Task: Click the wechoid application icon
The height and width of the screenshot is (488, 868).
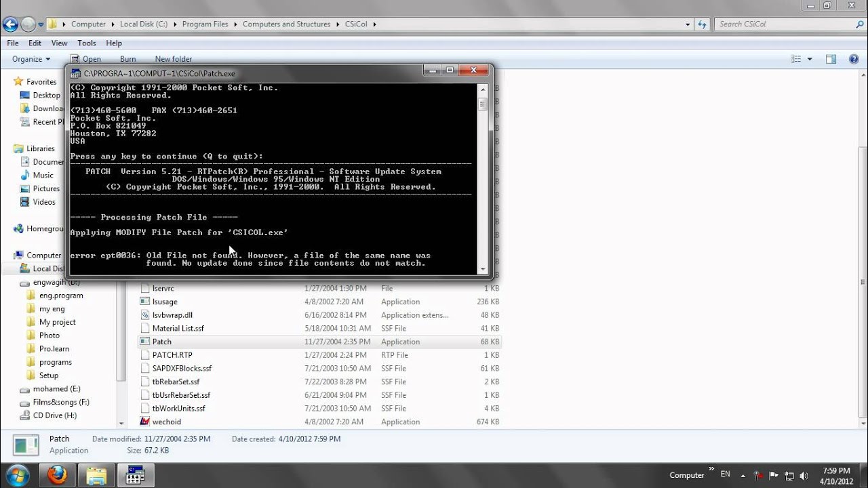Action: pos(144,422)
